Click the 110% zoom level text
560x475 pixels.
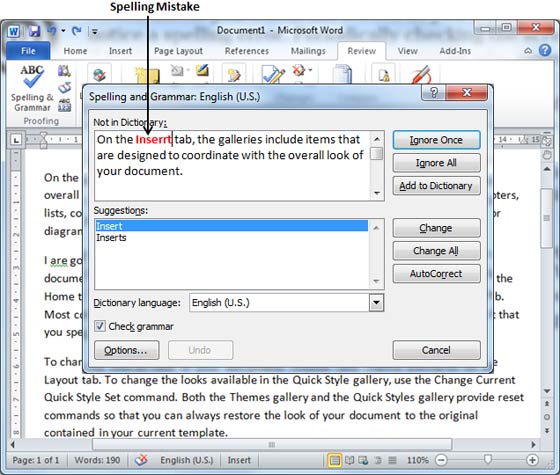pyautogui.click(x=418, y=460)
